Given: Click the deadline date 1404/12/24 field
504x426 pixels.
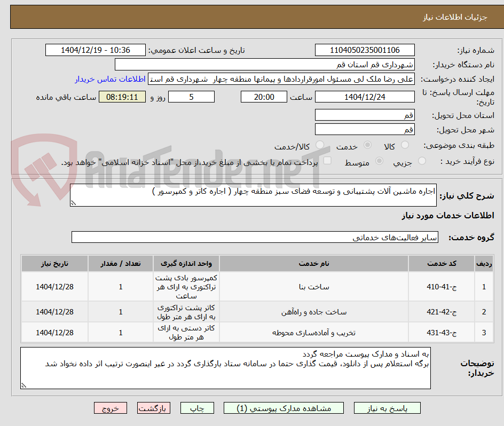Looking at the screenshot, I should point(365,97).
